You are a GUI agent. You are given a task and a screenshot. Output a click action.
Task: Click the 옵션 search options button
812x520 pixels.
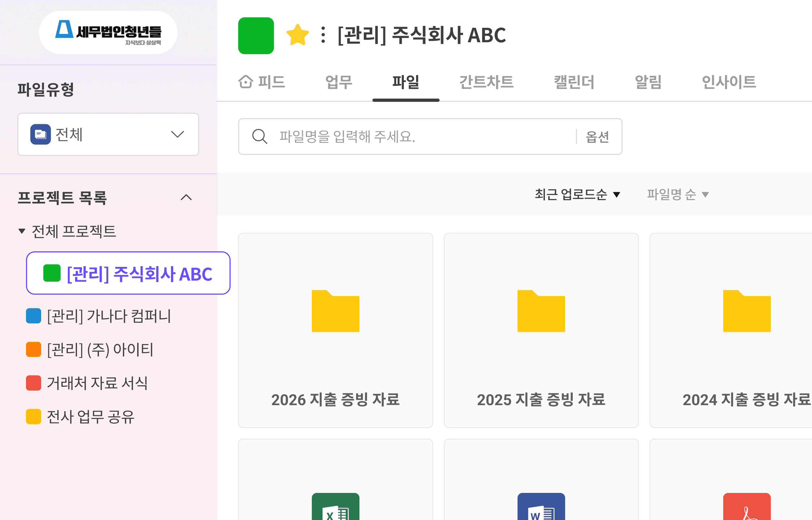(x=597, y=136)
